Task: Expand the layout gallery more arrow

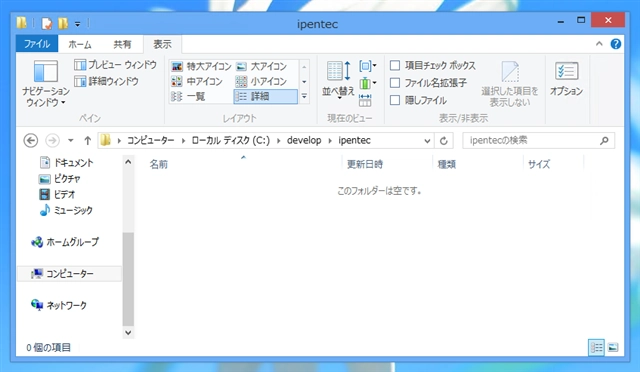Action: (x=304, y=96)
